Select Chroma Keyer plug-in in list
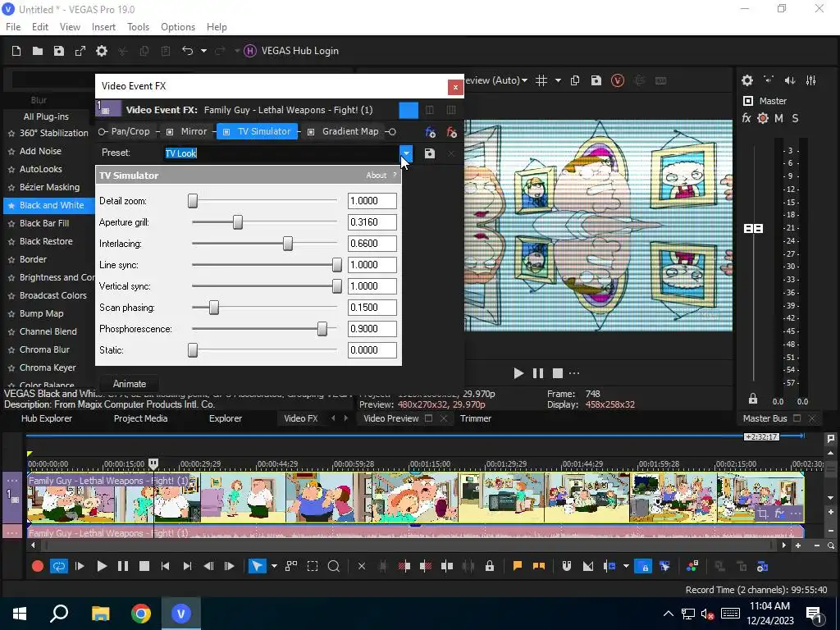This screenshot has width=840, height=630. 48,367
